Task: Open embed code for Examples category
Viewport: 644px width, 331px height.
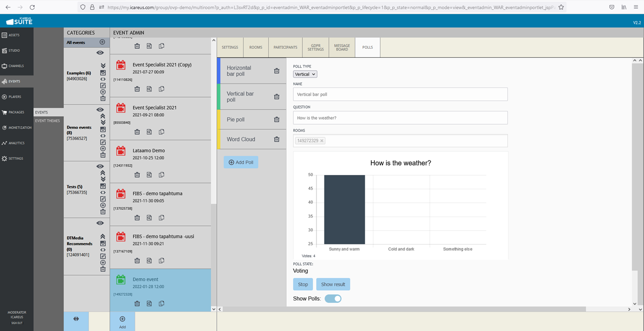Action: (103, 79)
